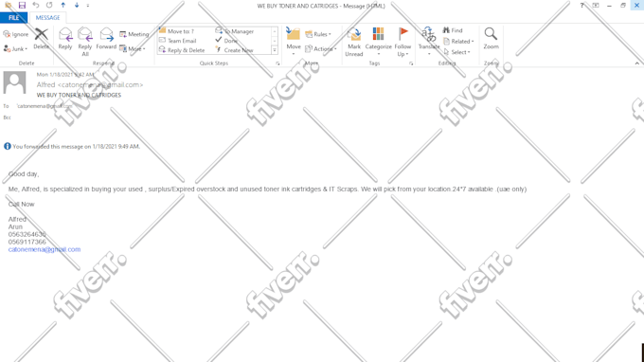Viewport: 644px width, 362px height.
Task: Open the Actions dropdown
Action: (x=321, y=49)
